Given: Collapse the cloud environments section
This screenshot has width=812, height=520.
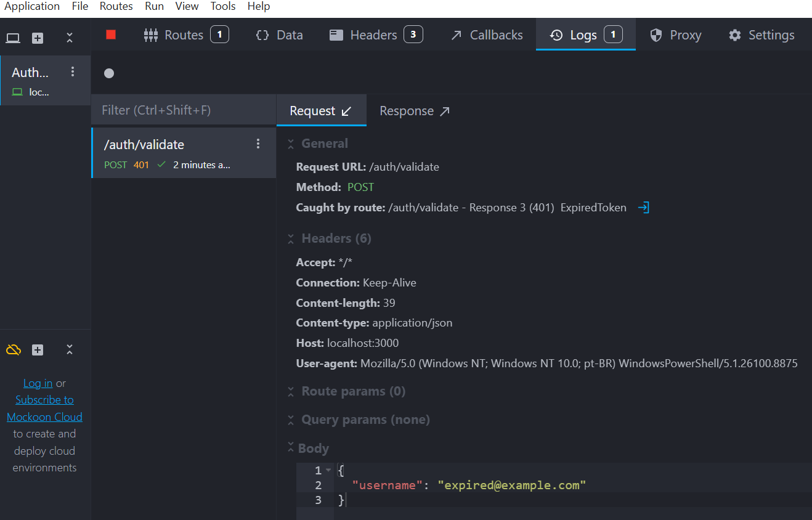Looking at the screenshot, I should coord(70,350).
